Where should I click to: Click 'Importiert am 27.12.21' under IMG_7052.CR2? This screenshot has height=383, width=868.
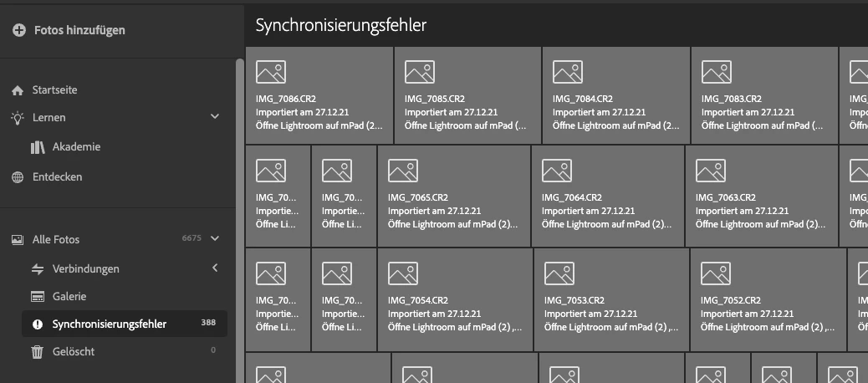click(748, 314)
